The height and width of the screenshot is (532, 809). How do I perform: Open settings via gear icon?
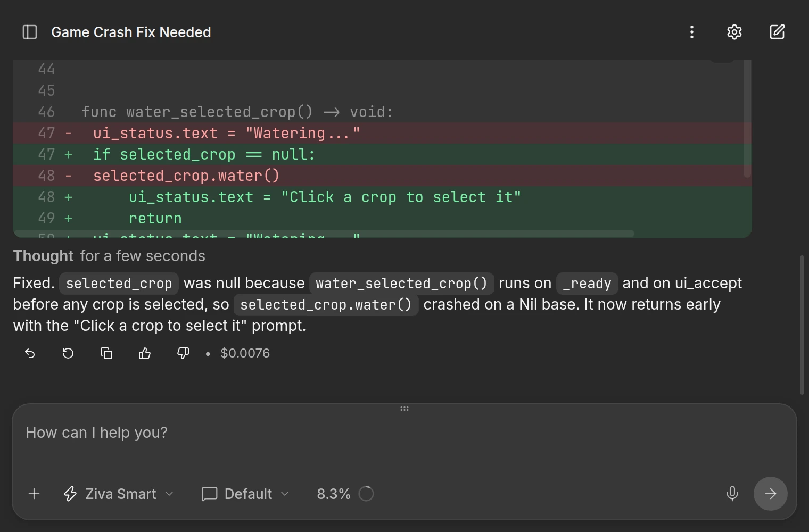pyautogui.click(x=734, y=32)
